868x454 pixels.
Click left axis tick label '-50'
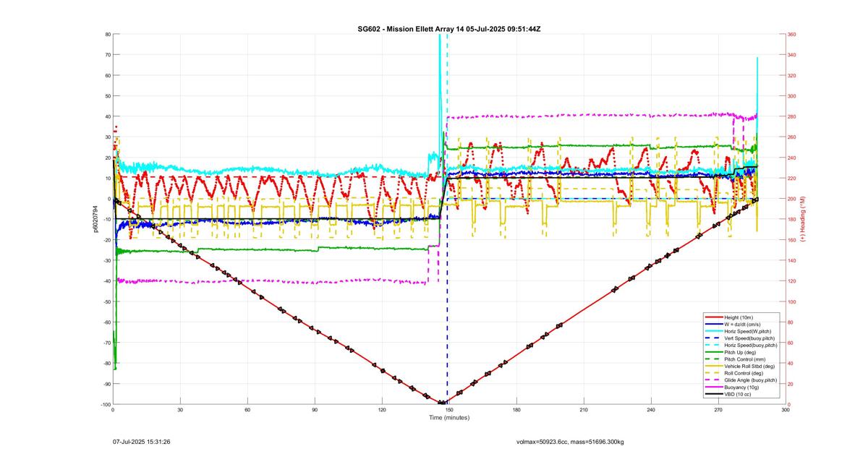106,301
